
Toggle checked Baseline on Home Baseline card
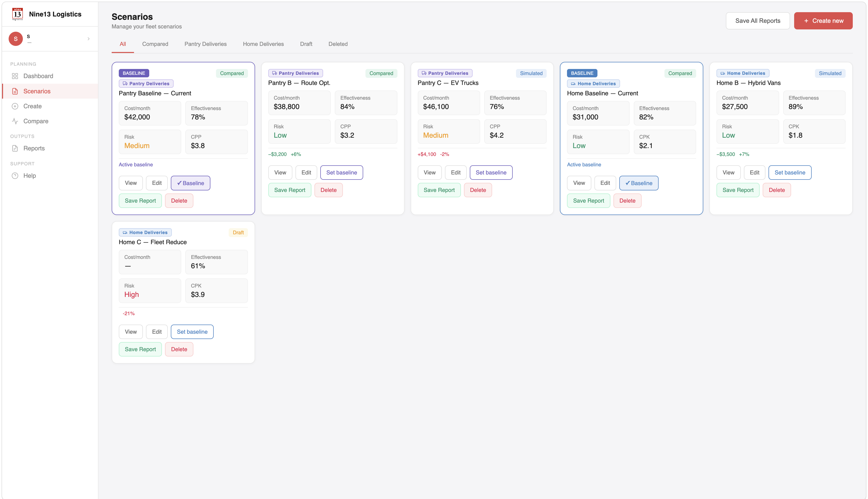[x=639, y=183]
